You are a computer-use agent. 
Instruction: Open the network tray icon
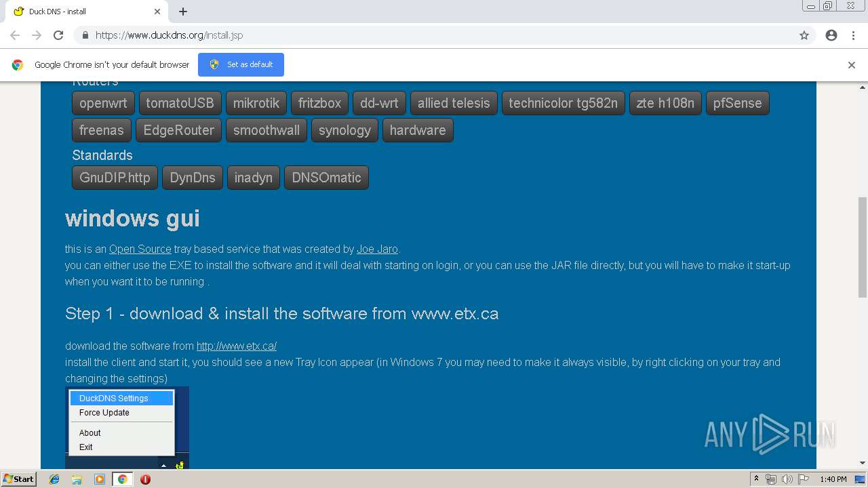(x=771, y=479)
